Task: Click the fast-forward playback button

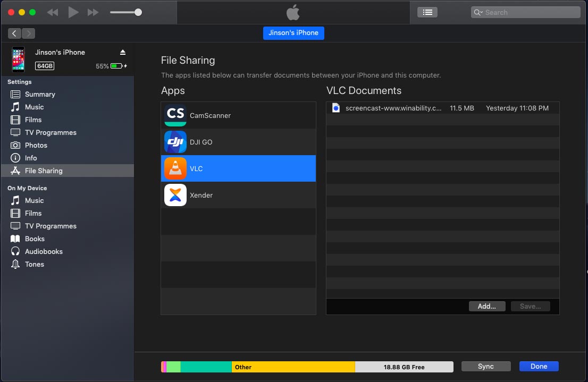Action: click(93, 12)
